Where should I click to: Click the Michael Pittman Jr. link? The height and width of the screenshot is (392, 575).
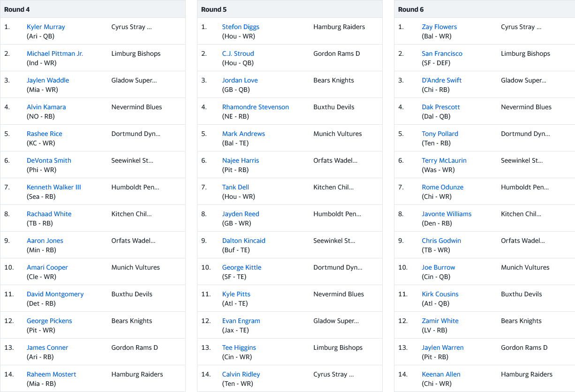[x=55, y=53]
